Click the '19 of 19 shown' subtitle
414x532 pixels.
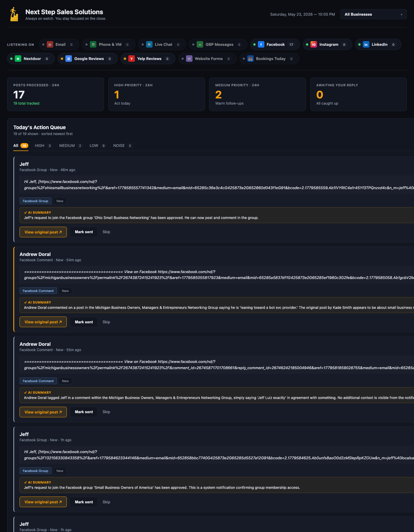tap(43, 134)
